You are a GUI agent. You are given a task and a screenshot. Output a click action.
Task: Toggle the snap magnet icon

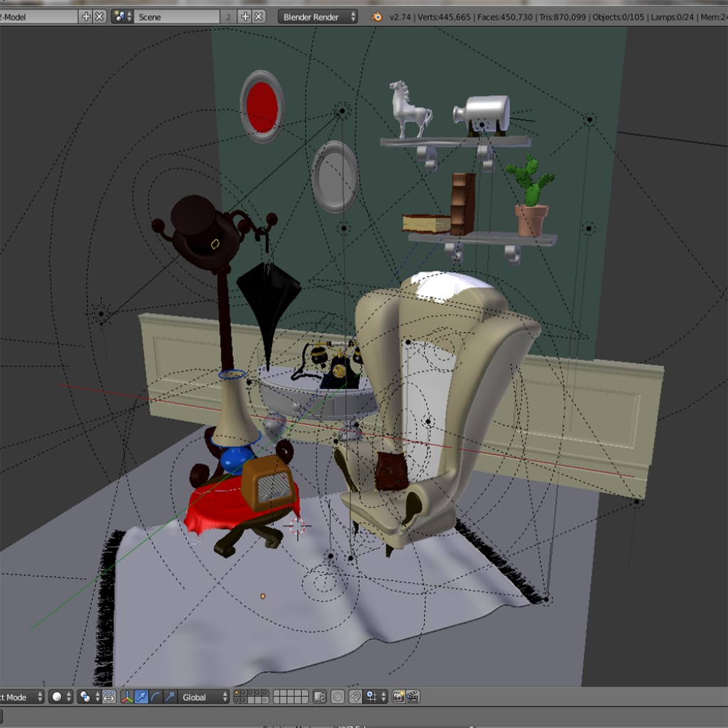[x=355, y=697]
